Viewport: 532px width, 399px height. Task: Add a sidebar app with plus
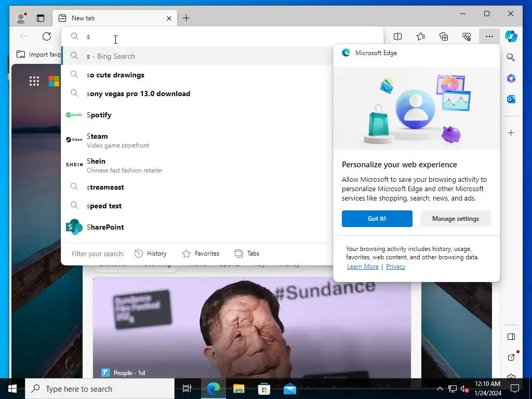[x=511, y=132]
